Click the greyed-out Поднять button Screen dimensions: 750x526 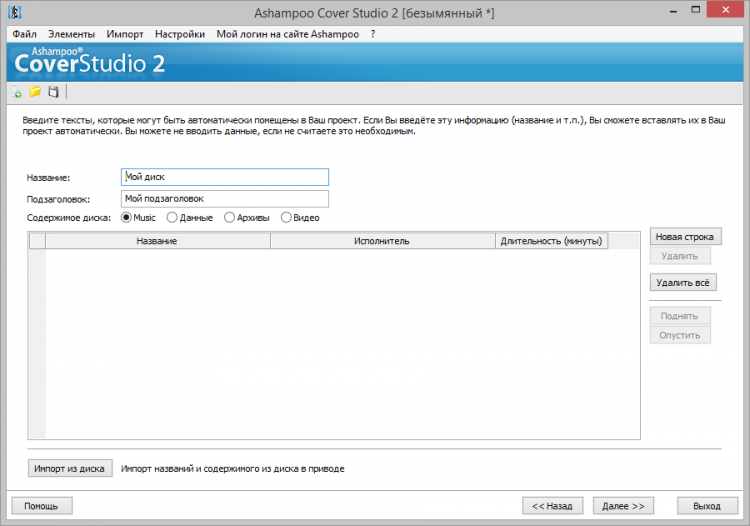click(680, 316)
